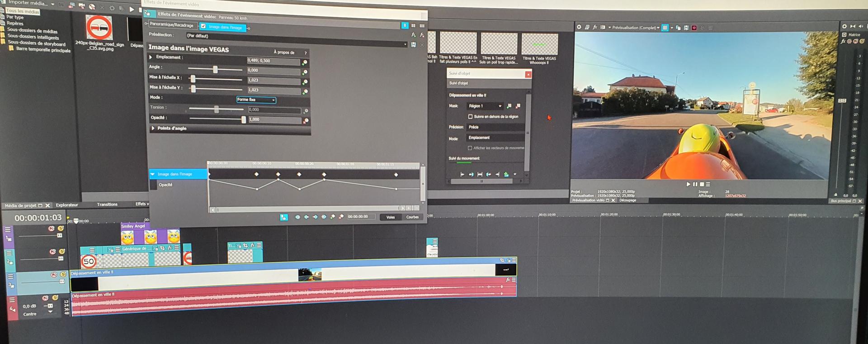Click the À propos de link

point(284,53)
